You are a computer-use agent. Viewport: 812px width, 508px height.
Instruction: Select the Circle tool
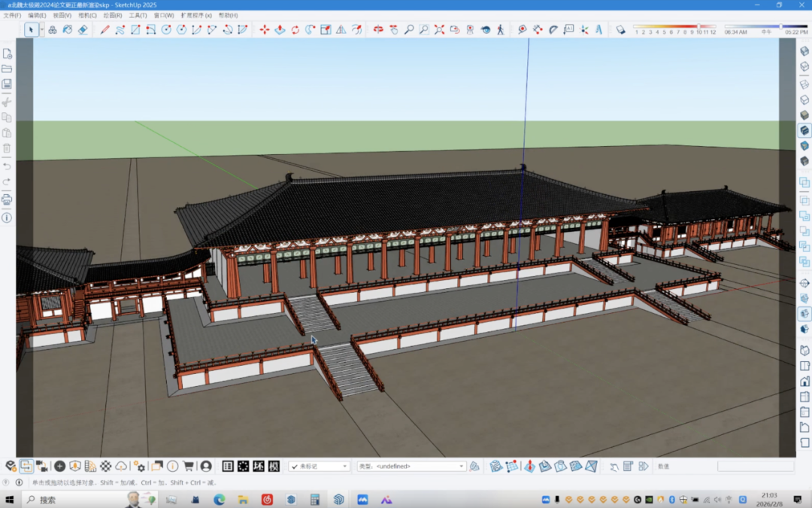[x=166, y=29]
